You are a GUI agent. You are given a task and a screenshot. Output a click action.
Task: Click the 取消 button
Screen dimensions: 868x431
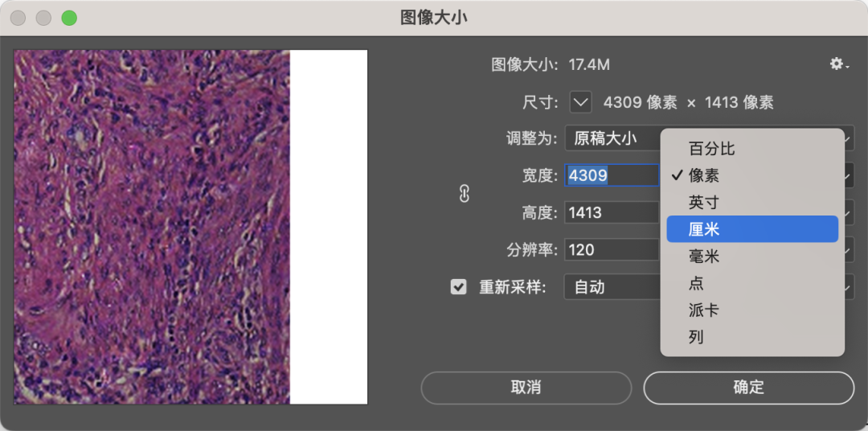click(x=526, y=388)
